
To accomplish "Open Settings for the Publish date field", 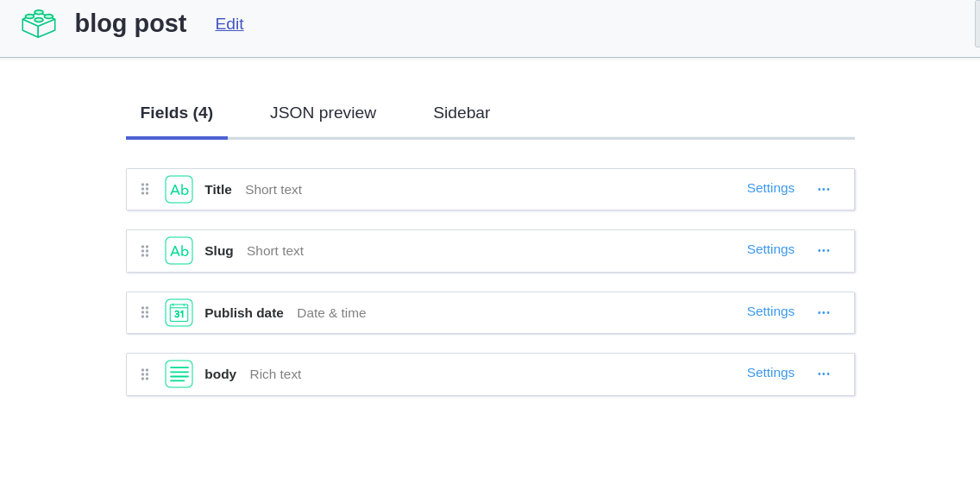I will point(770,311).
